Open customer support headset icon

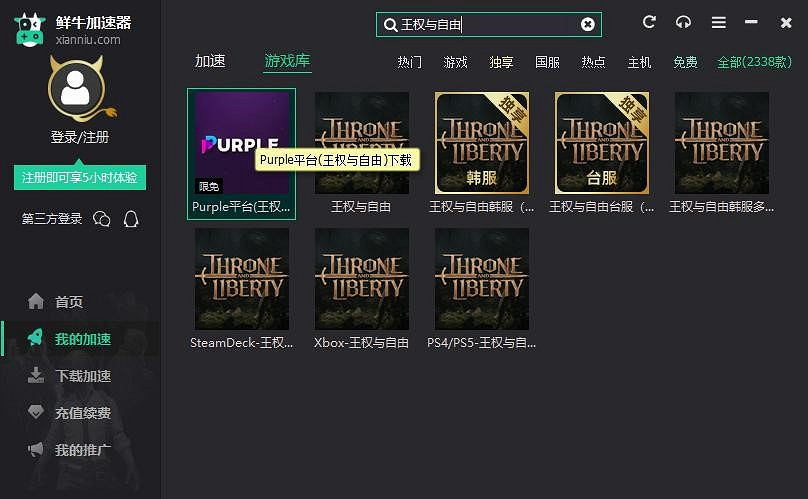click(x=684, y=22)
